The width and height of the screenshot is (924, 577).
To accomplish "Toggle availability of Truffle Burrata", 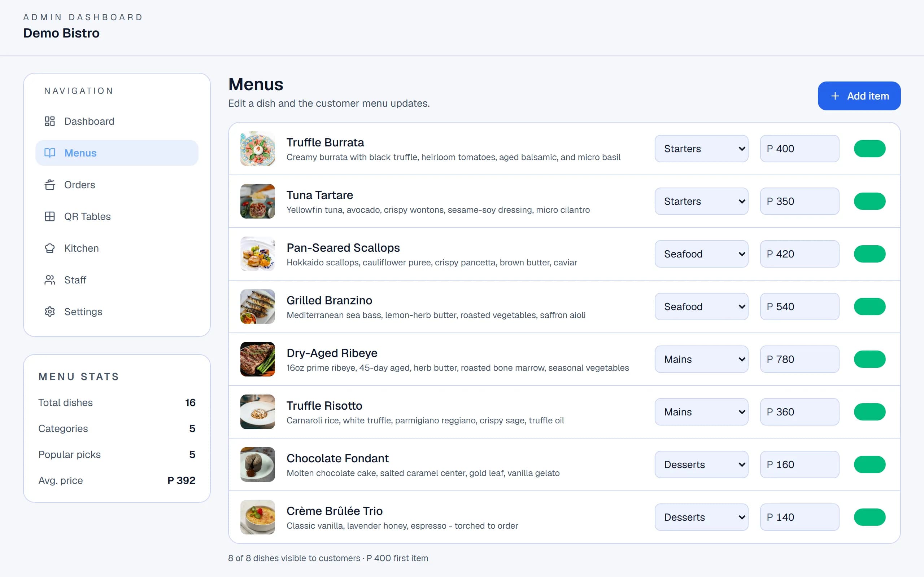I will (x=869, y=149).
